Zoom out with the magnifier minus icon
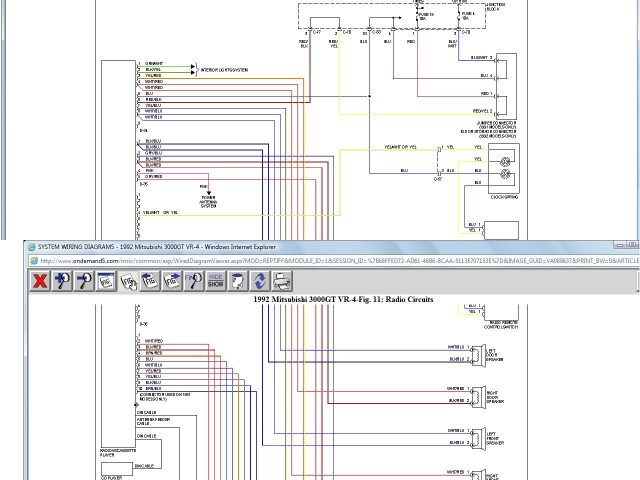This screenshot has height=480, width=640. click(84, 281)
